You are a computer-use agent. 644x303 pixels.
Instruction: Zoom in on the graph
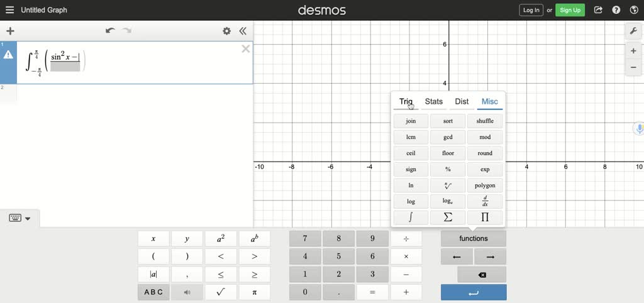pos(633,51)
